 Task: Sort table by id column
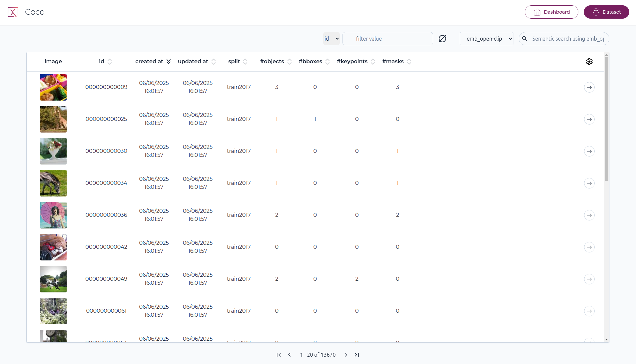point(110,62)
